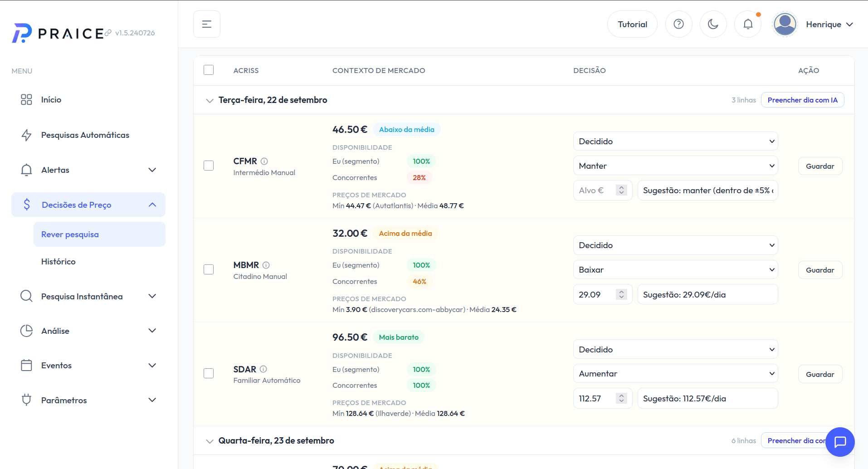
Task: Open the Aumentar action dropdown for SDAR
Action: click(x=675, y=374)
